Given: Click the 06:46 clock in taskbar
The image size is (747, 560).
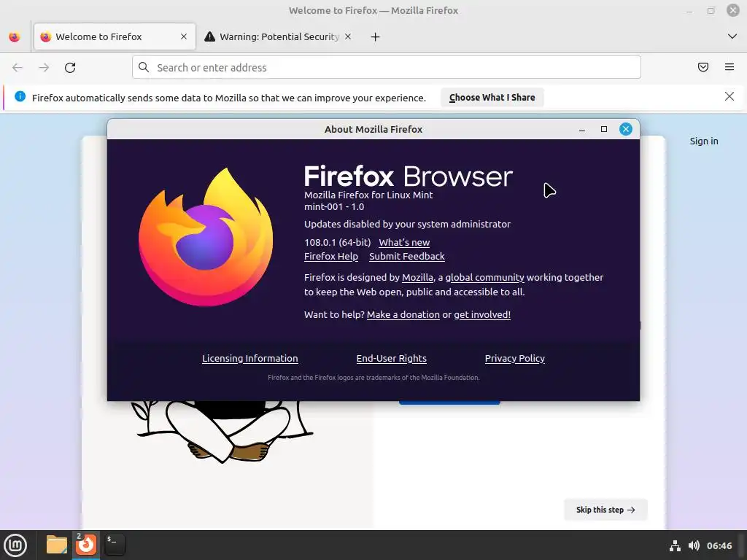Looking at the screenshot, I should 719,545.
